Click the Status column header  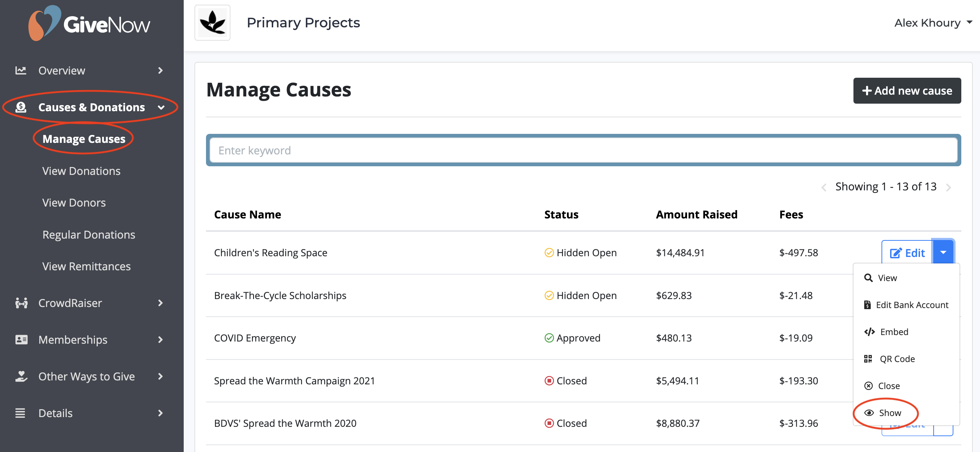pos(561,214)
